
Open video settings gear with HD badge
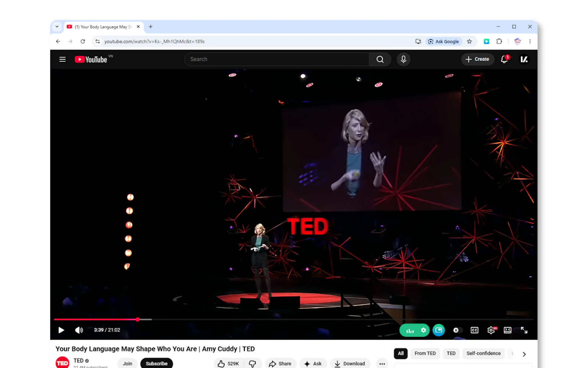click(x=491, y=330)
